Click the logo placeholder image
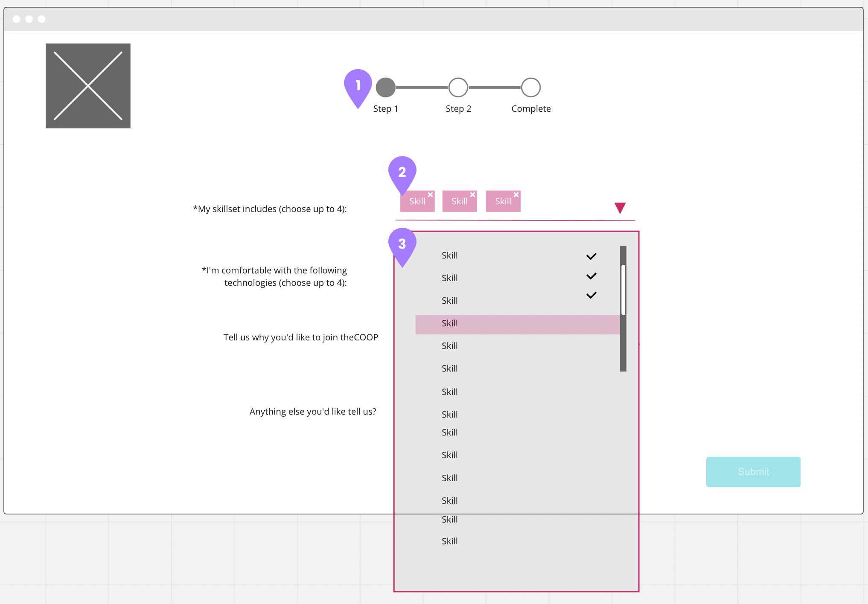 pyautogui.click(x=88, y=86)
